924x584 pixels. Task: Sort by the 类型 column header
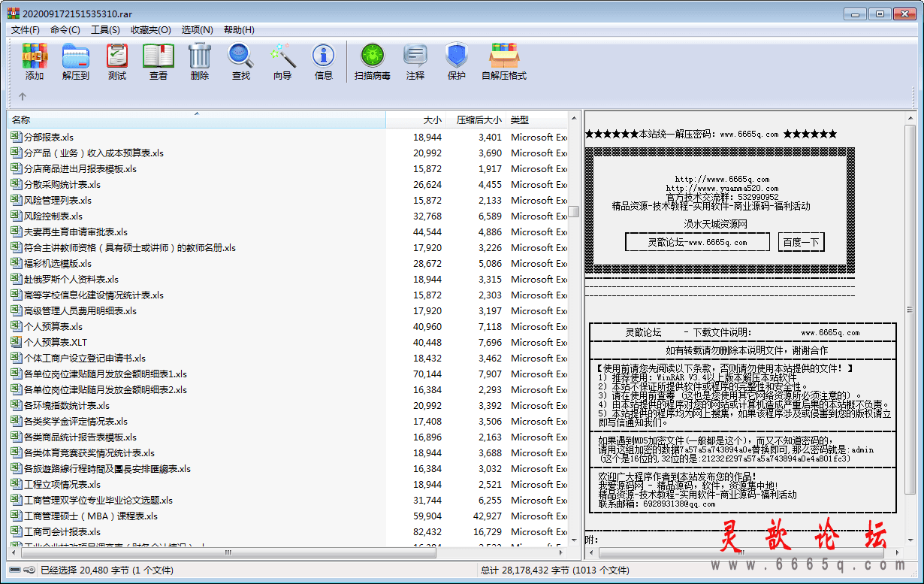click(536, 120)
